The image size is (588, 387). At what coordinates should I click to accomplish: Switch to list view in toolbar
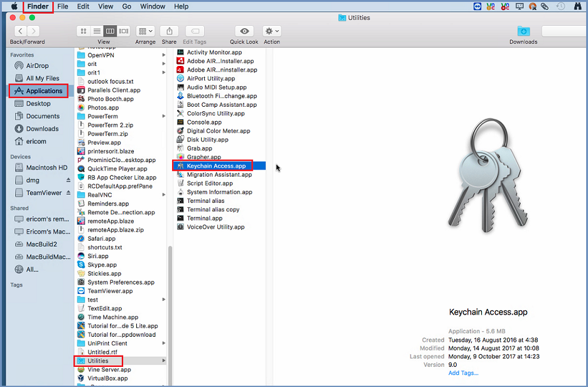tap(97, 31)
